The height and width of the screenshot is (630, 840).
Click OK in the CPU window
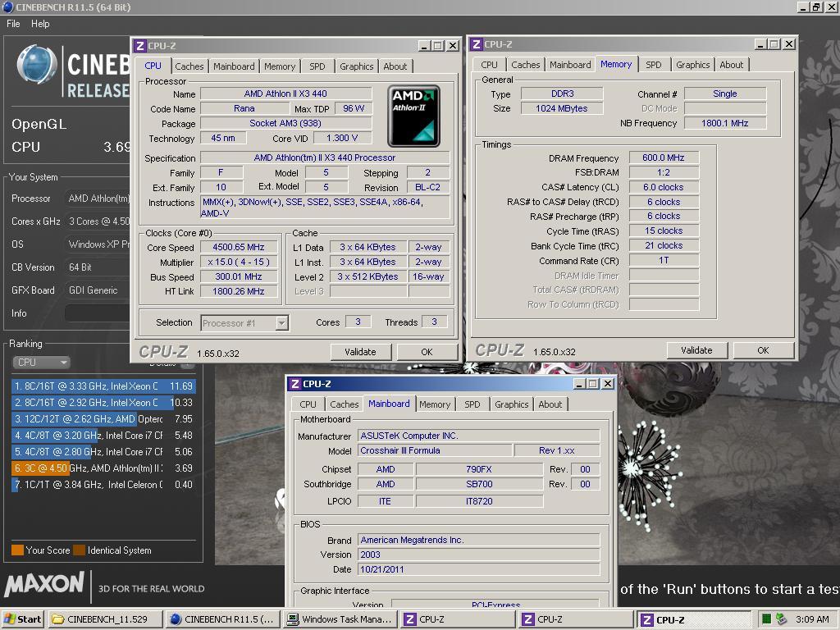[x=427, y=352]
